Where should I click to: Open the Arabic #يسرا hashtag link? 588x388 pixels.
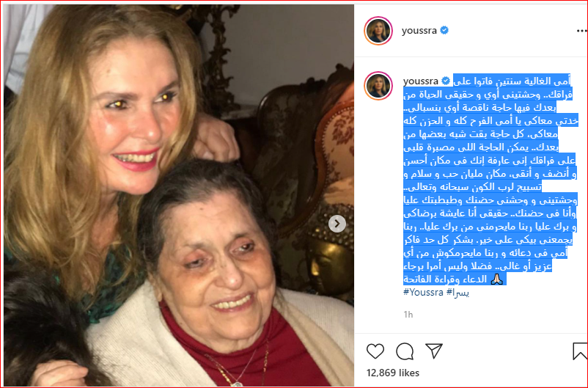458,292
